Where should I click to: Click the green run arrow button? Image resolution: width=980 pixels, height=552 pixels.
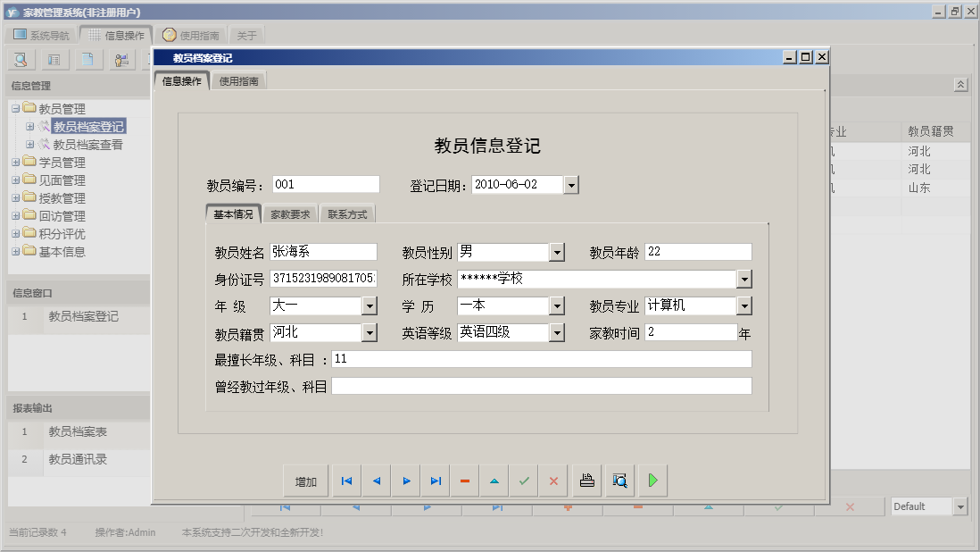pyautogui.click(x=652, y=481)
